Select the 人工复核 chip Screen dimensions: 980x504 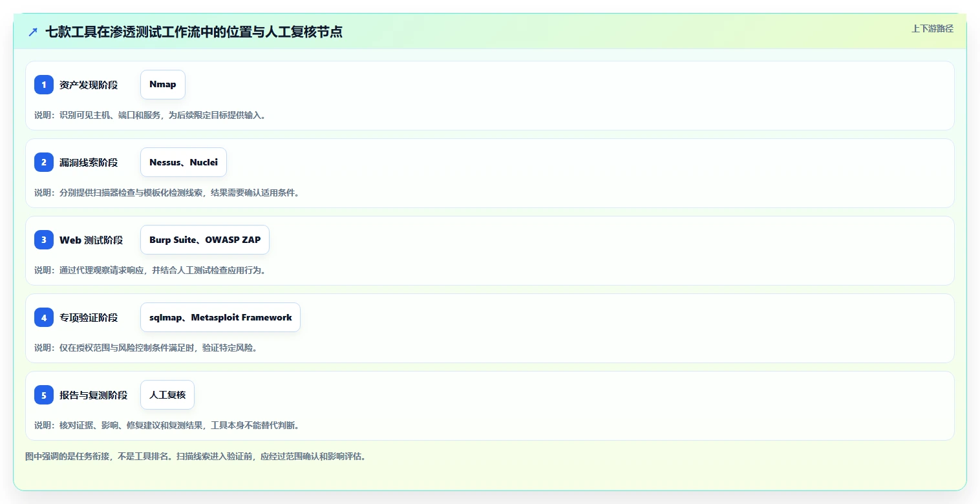[x=167, y=395]
